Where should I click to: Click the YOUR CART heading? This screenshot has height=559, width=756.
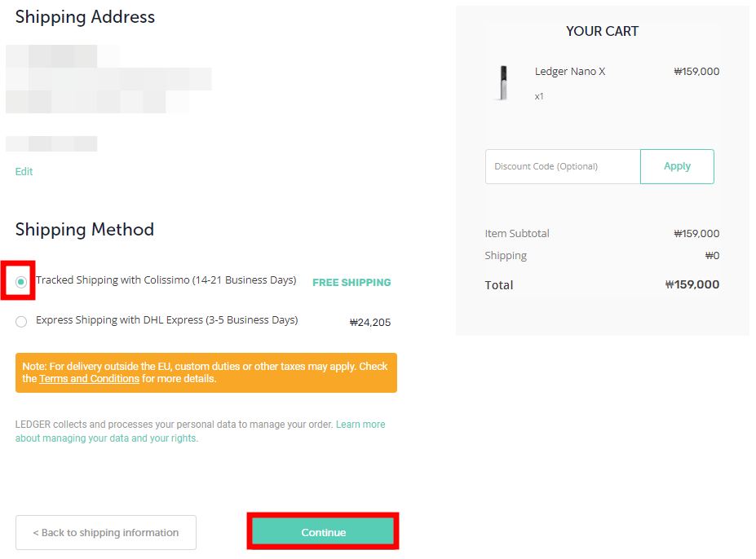(x=602, y=31)
